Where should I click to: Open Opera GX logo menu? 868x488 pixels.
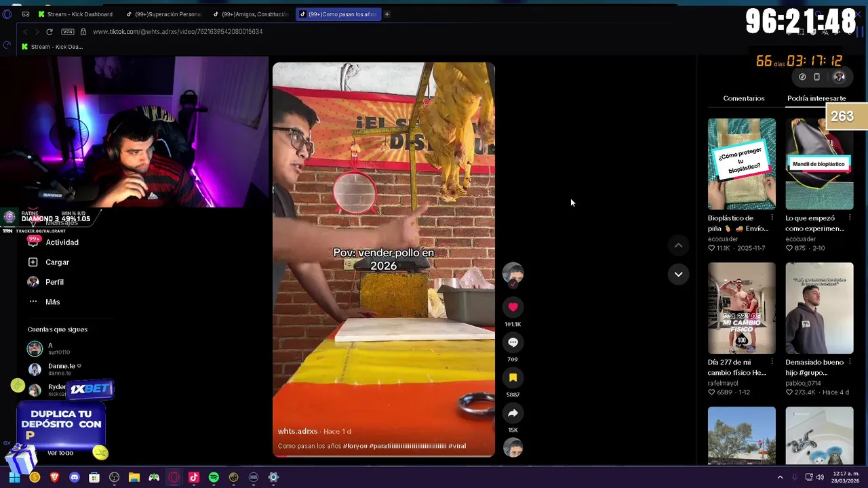(x=7, y=14)
